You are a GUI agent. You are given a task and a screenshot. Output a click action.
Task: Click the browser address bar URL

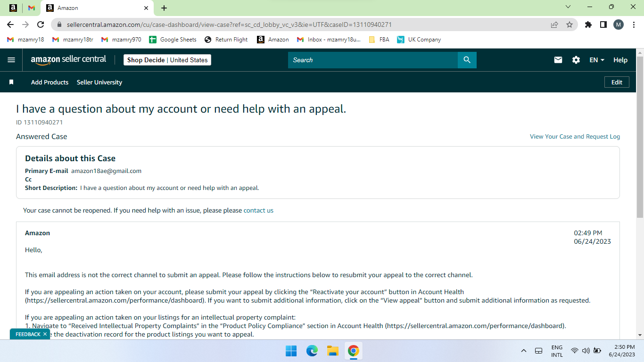tap(229, 25)
